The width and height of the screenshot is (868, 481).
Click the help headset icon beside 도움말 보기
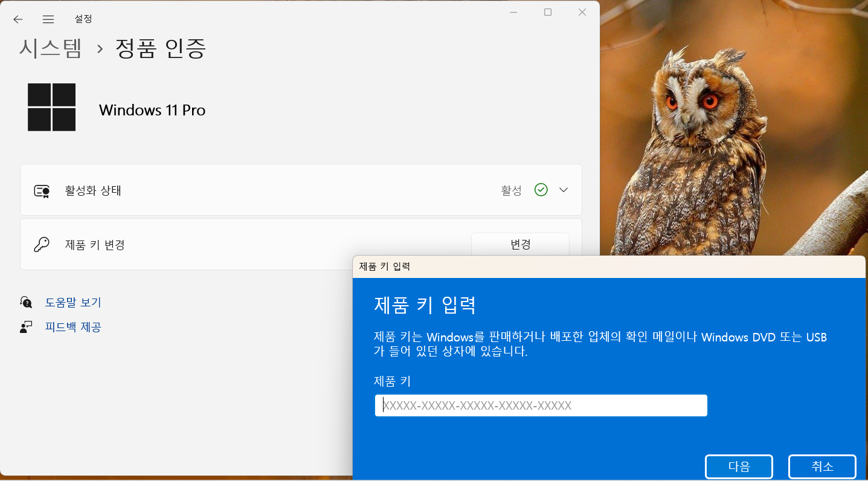(26, 302)
